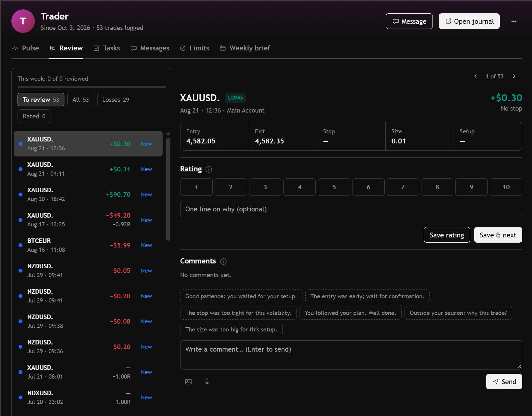Rate the trade 5
The width and height of the screenshot is (532, 416).
(x=334, y=187)
